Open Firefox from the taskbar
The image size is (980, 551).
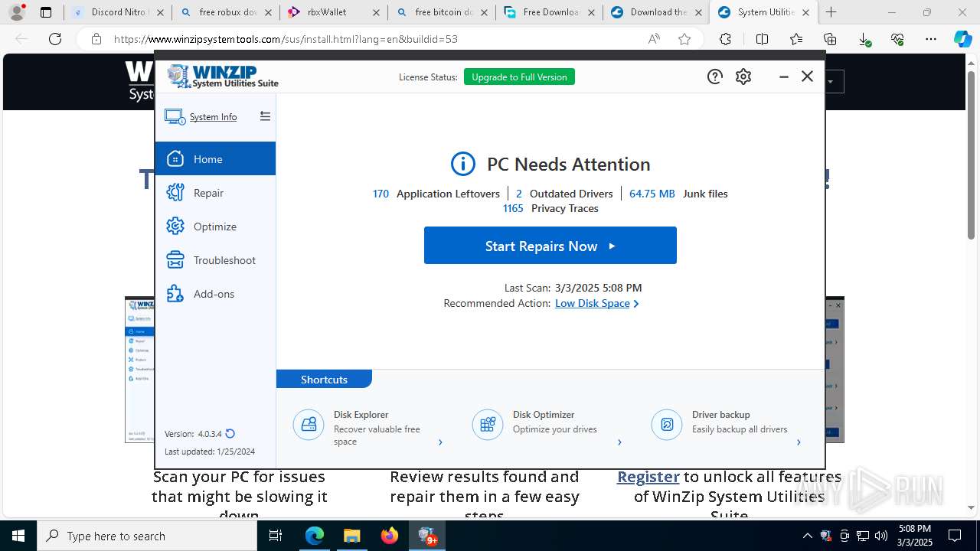tap(390, 536)
